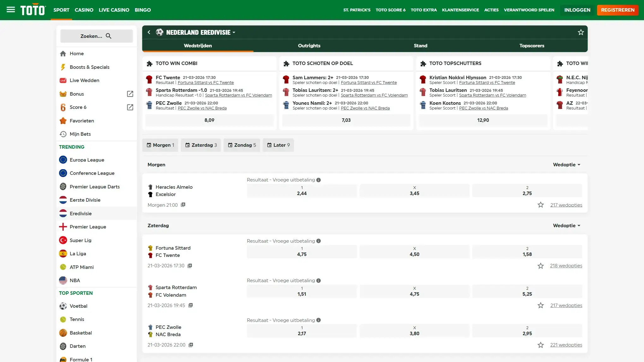Click the back arrow beside Nederland Eredivisie
This screenshot has width=644, height=362.
pos(149,32)
